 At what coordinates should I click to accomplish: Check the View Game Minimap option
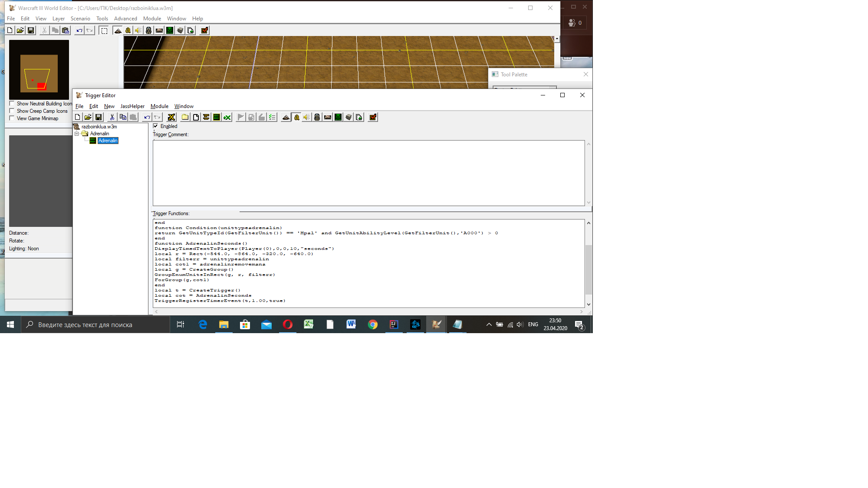[12, 118]
